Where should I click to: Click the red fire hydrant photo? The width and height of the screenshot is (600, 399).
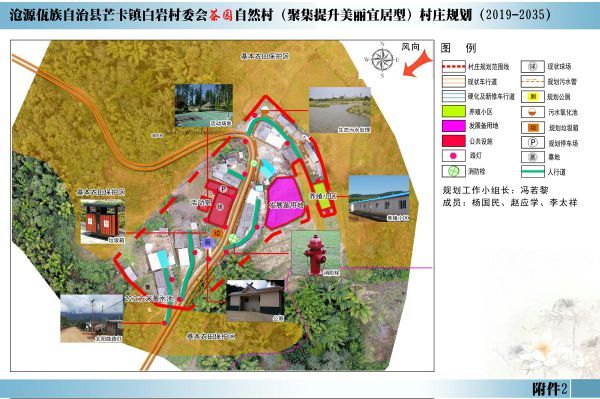[316, 253]
